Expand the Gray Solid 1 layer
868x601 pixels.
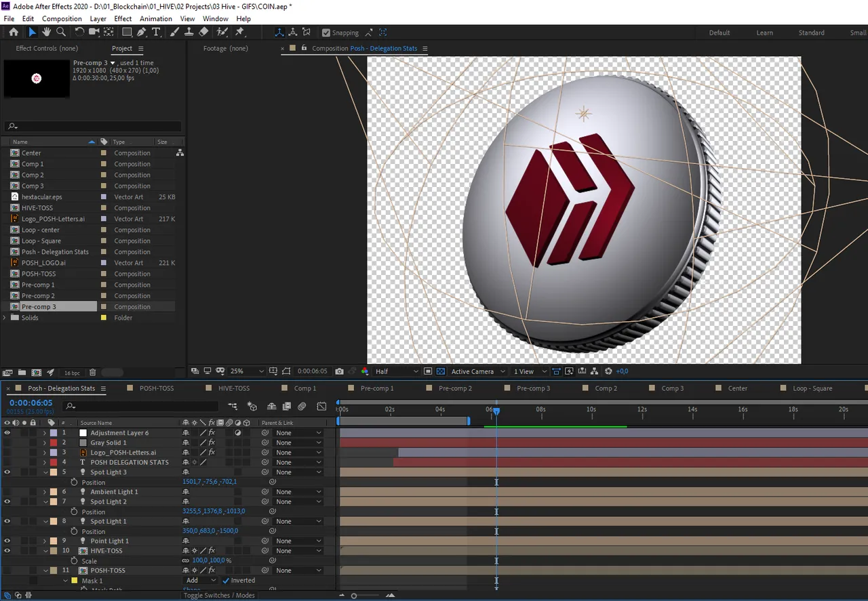[45, 443]
